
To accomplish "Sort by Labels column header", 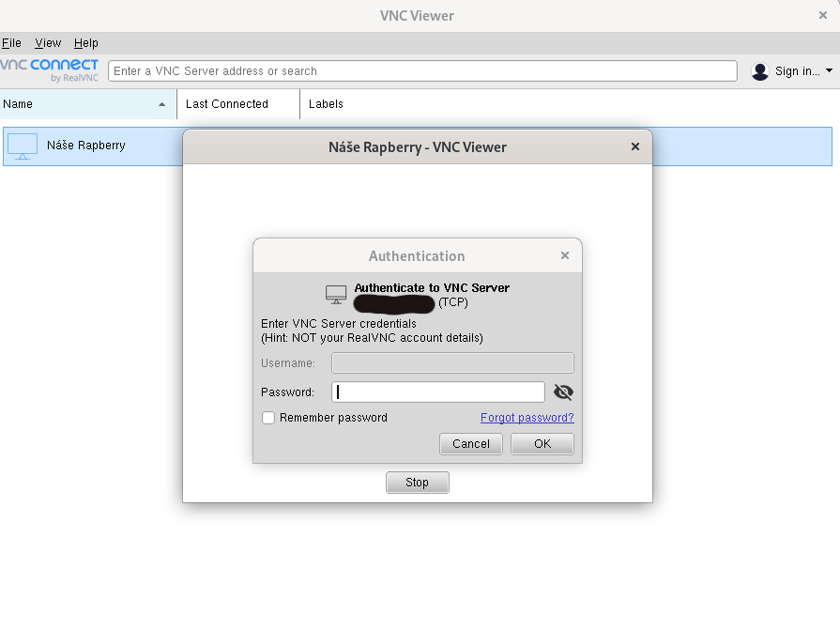I will (x=326, y=104).
